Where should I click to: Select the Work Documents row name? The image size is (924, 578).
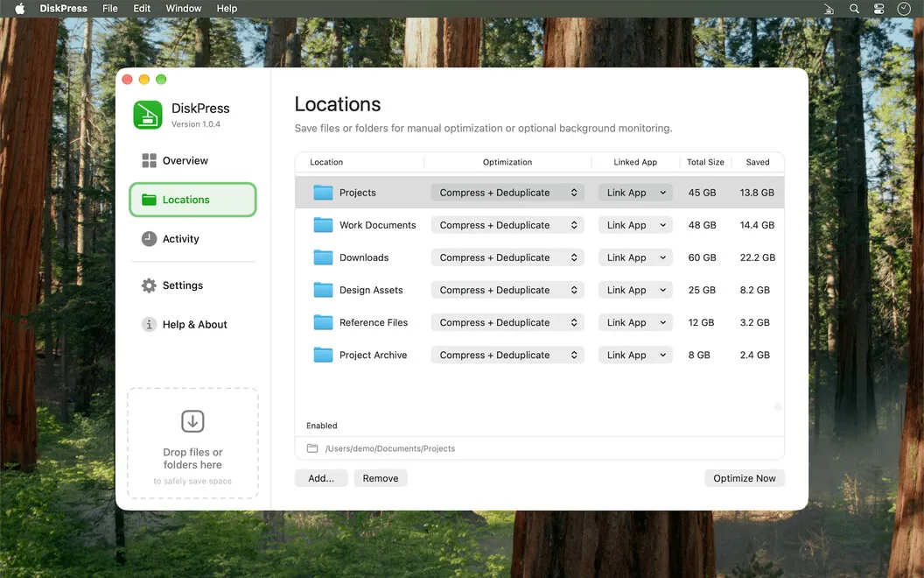378,225
